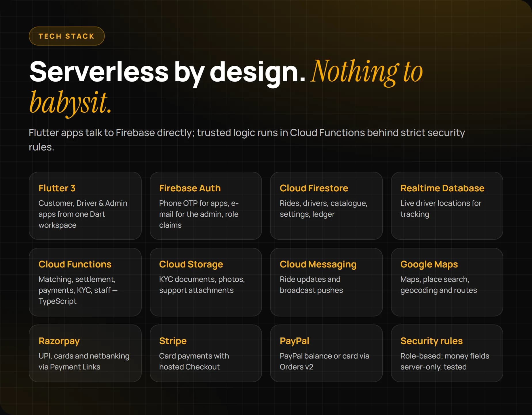Click the 'Stripe' card title
Image resolution: width=532 pixels, height=415 pixels.
click(173, 341)
